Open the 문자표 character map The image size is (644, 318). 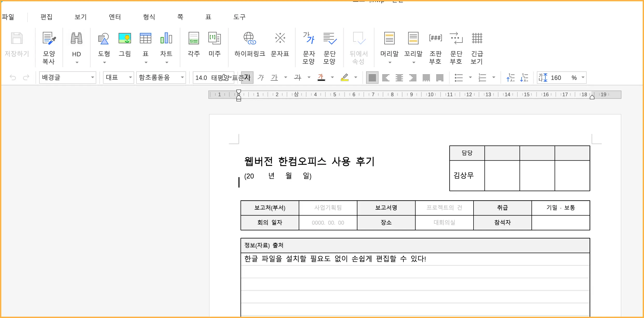pos(280,47)
